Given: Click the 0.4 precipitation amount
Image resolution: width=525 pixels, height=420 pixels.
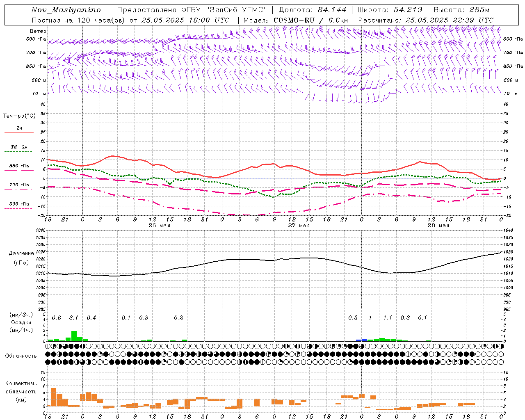Looking at the screenshot, I should 91,318.
